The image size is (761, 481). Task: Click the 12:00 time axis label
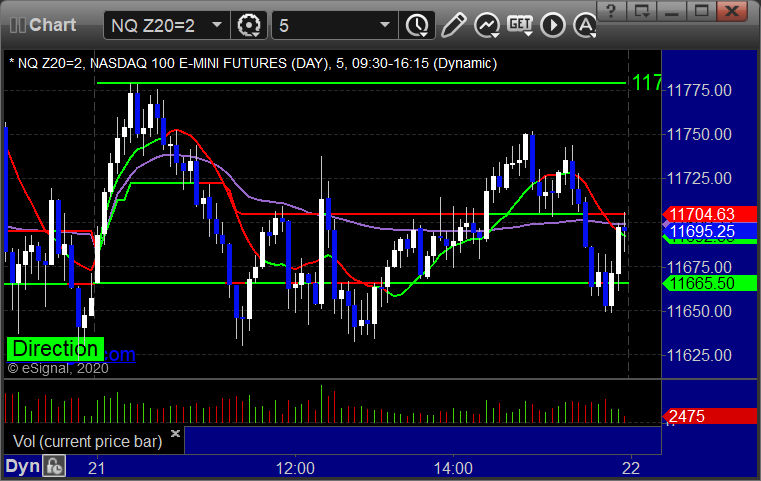click(x=295, y=468)
